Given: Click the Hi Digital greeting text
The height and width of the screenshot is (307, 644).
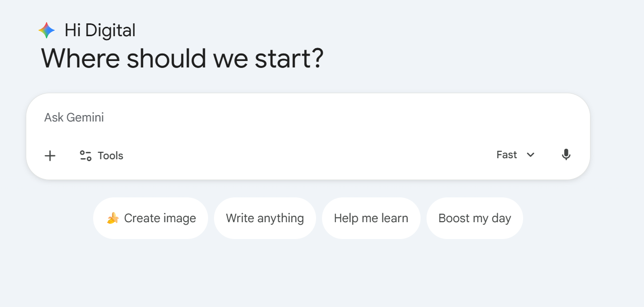Looking at the screenshot, I should click(x=100, y=31).
